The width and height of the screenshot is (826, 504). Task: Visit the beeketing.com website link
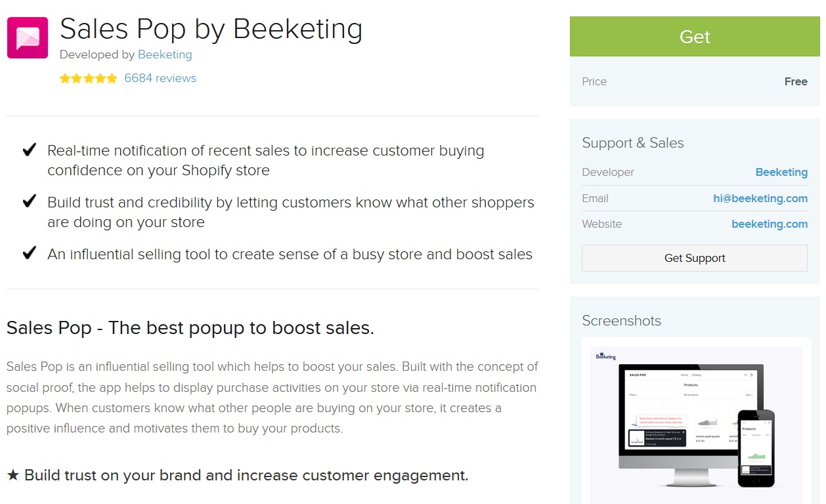click(770, 224)
